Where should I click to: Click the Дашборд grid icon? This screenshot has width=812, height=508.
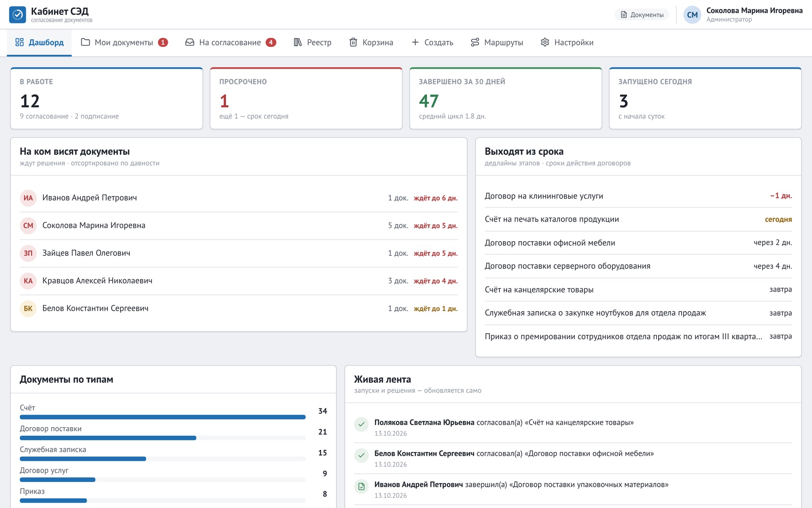19,42
